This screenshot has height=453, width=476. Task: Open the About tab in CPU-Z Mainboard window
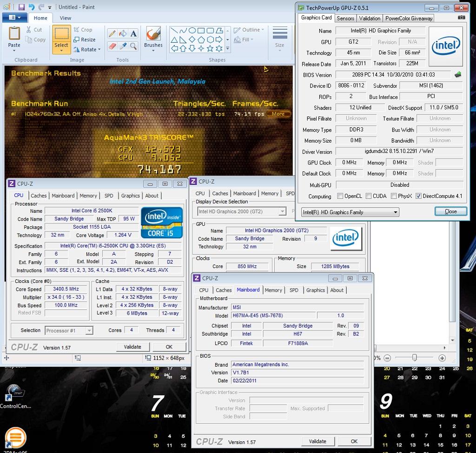click(x=337, y=290)
